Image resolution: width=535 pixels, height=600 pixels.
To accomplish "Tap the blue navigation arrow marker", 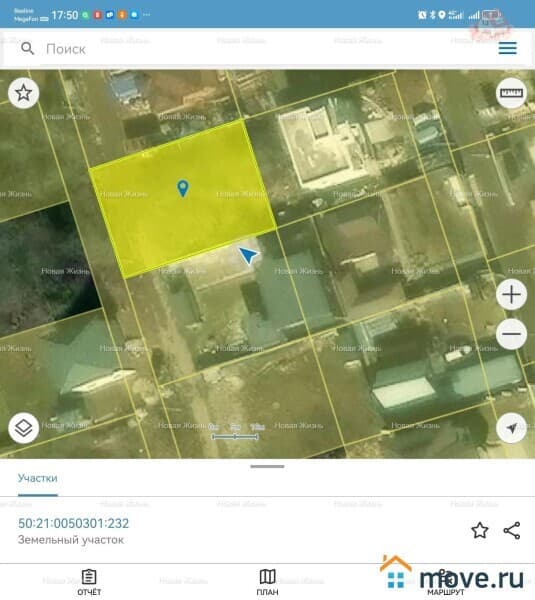I will click(248, 255).
